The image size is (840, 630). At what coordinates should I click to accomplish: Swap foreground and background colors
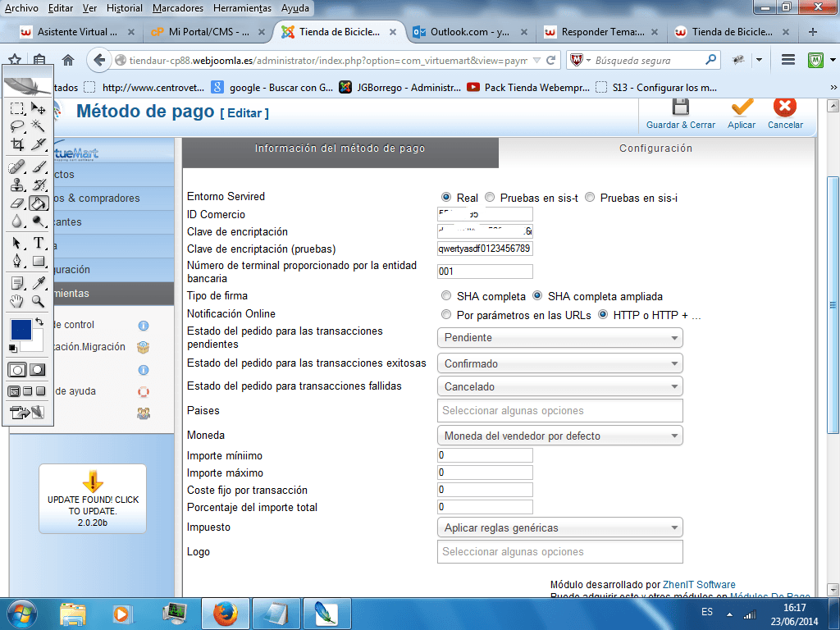pyautogui.click(x=39, y=322)
